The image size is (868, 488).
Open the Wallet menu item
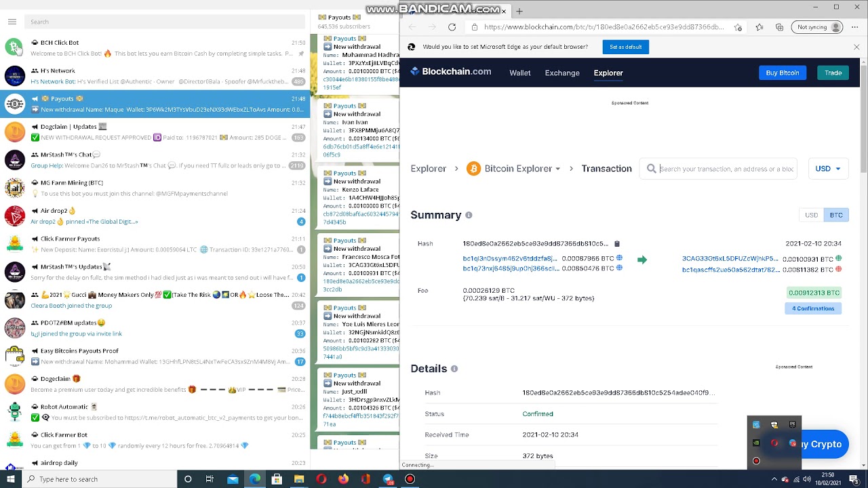click(520, 73)
